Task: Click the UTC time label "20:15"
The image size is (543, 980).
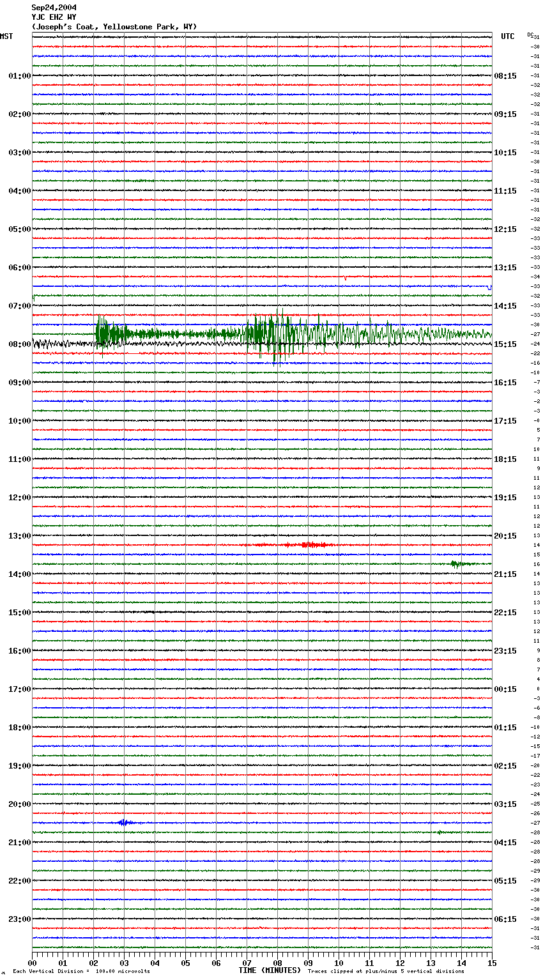Action: pos(505,536)
